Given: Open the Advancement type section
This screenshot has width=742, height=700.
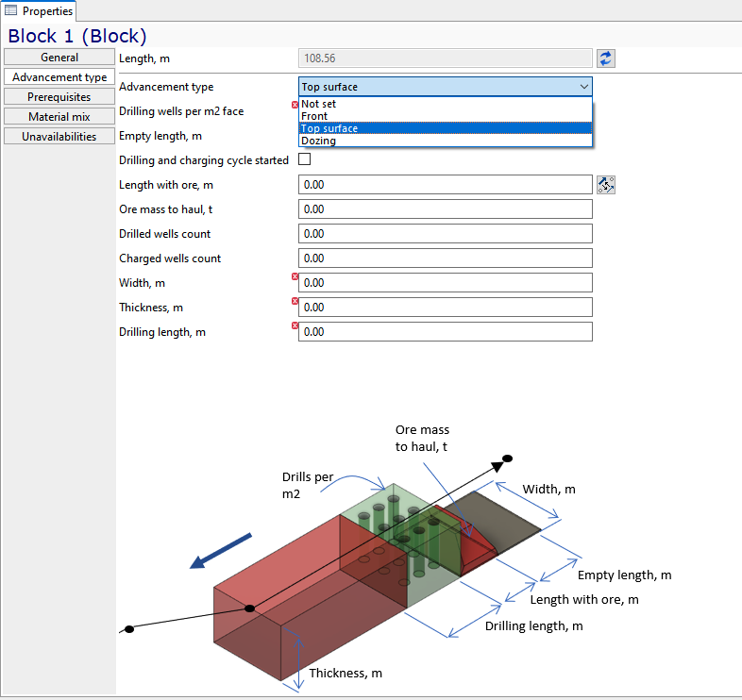Looking at the screenshot, I should pos(59,77).
